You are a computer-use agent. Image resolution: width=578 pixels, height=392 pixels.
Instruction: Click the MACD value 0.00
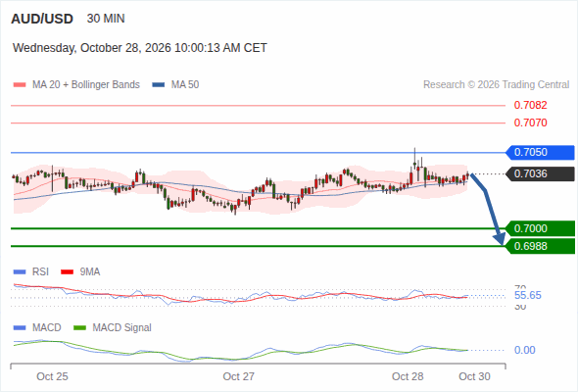tap(524, 350)
